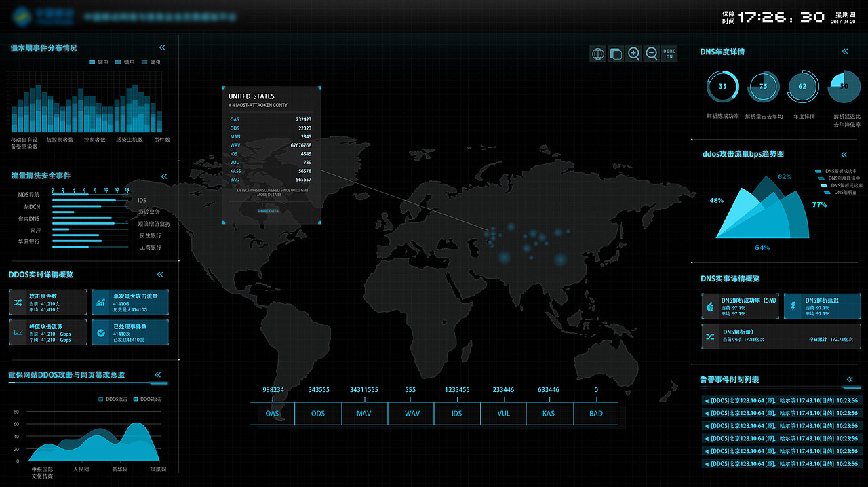Click the 48% label on trend chart
The image size is (868, 487).
(717, 201)
